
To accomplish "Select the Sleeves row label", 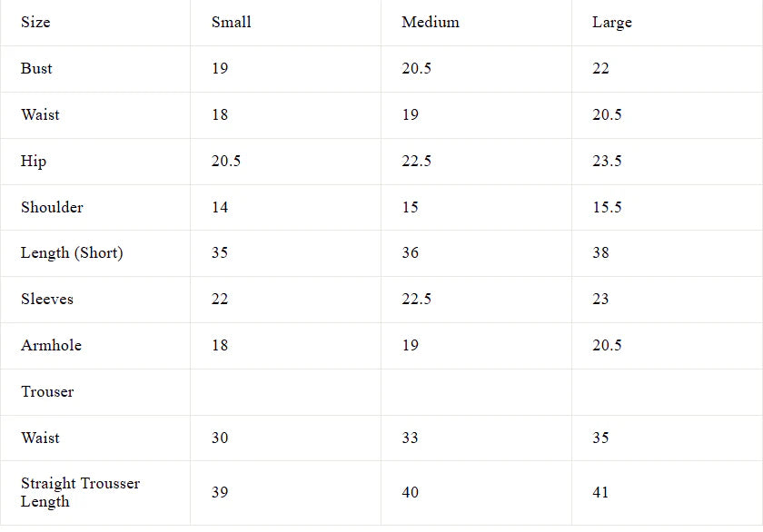I will [x=47, y=299].
